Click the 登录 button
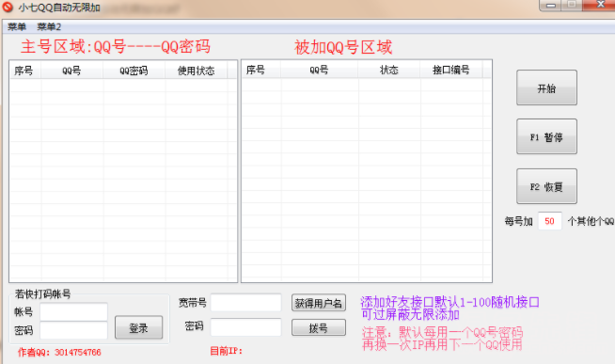The height and width of the screenshot is (364, 615). [x=138, y=327]
